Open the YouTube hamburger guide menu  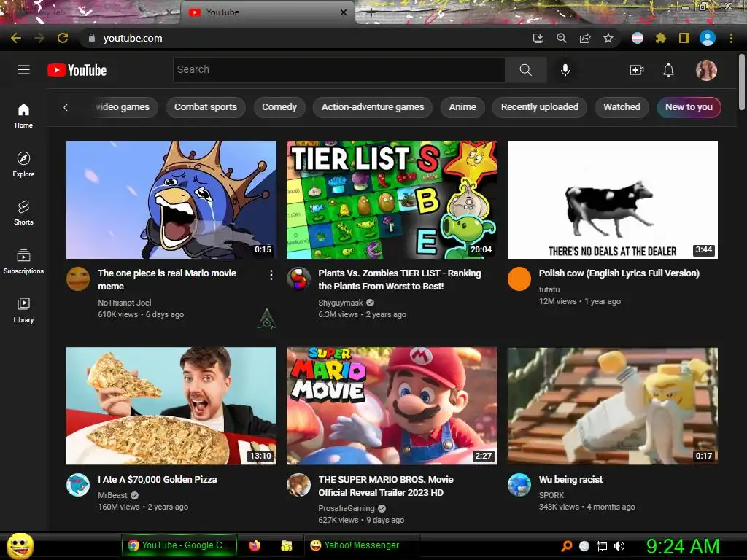point(24,70)
